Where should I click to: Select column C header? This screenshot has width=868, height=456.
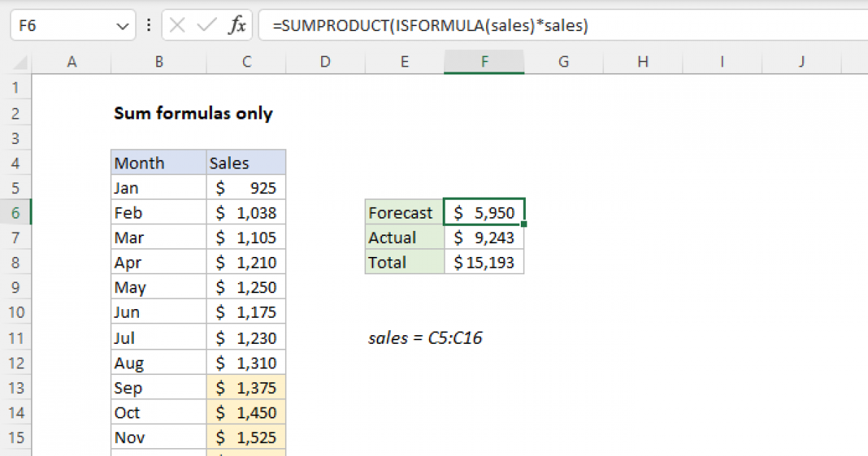point(246,62)
